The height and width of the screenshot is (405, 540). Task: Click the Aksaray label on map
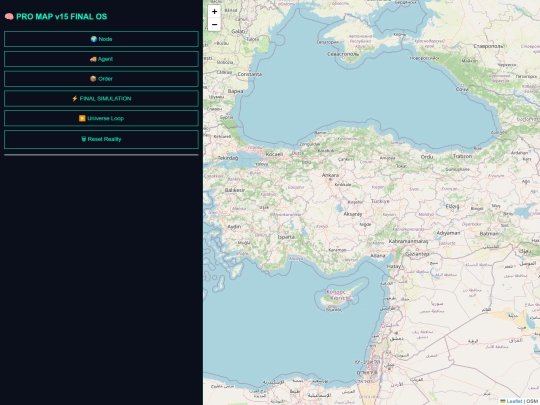pos(353,214)
